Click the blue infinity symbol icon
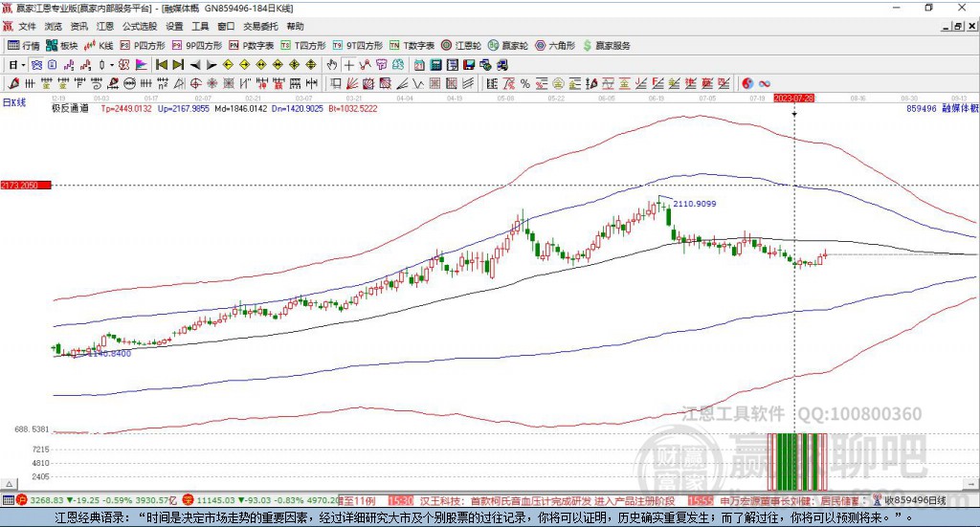Viewport: 980px width, 527px height. coord(765,83)
